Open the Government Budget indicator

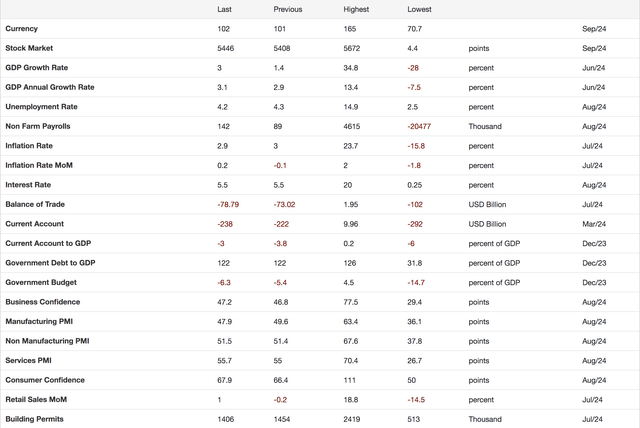click(x=41, y=282)
